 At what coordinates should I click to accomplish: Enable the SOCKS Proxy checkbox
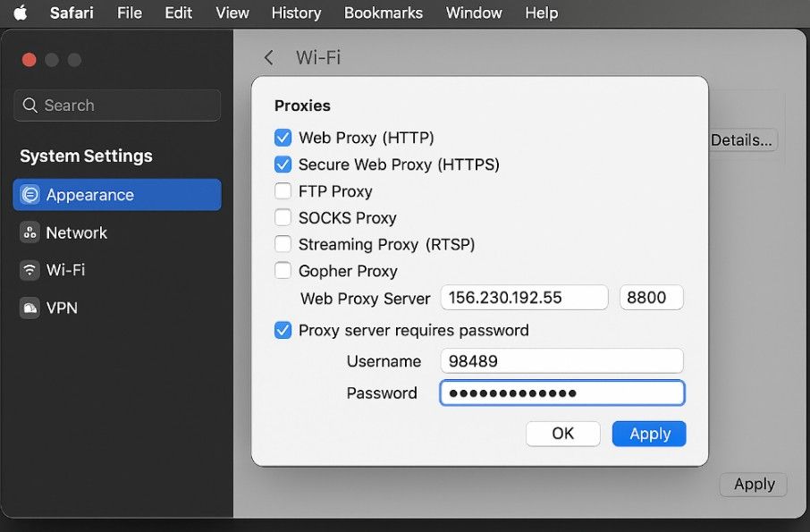point(283,217)
